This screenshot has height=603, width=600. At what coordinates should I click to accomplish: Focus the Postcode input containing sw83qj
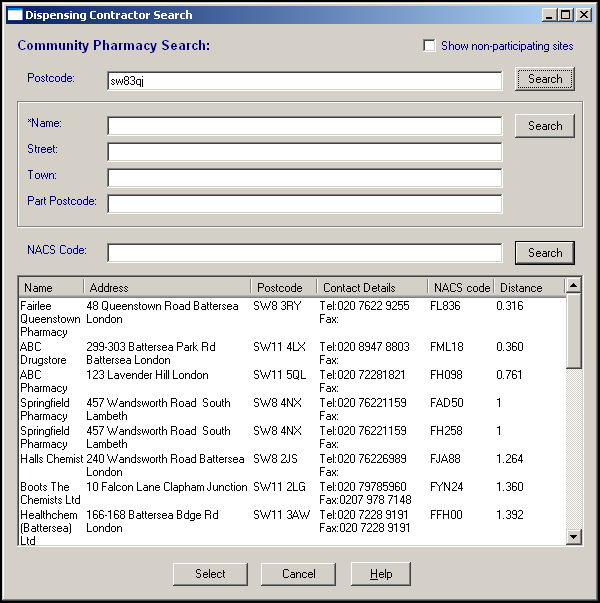[304, 81]
